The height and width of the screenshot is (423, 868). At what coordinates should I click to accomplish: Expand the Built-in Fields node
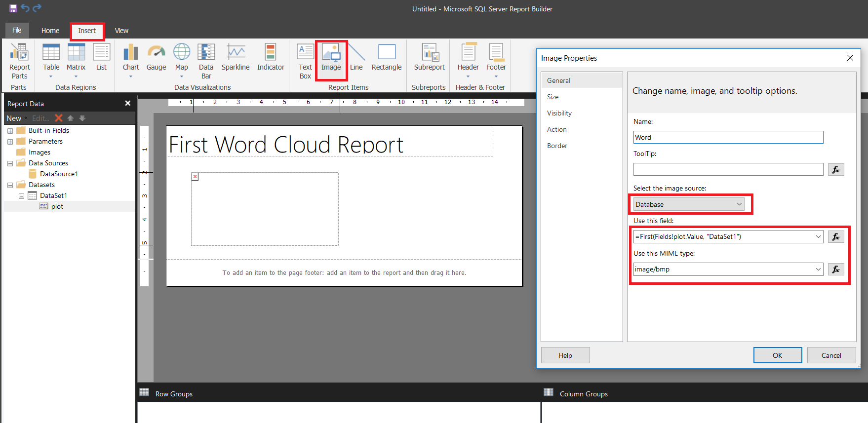click(10, 131)
